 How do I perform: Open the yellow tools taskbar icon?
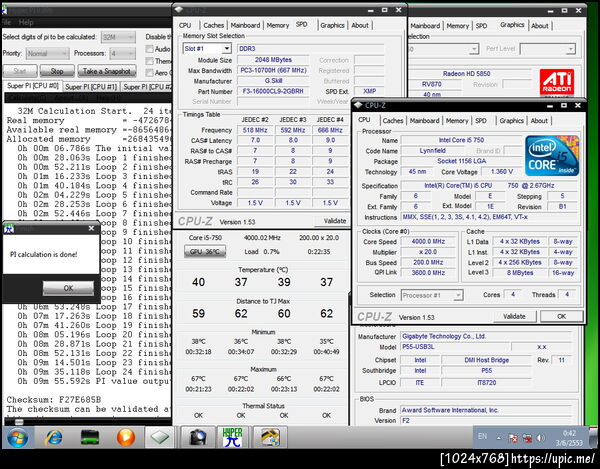coord(270,437)
